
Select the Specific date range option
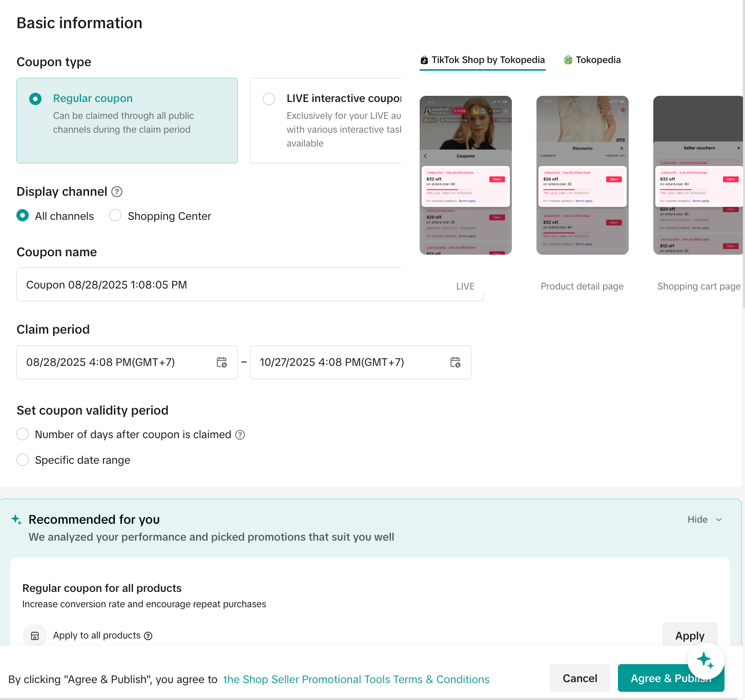point(23,460)
